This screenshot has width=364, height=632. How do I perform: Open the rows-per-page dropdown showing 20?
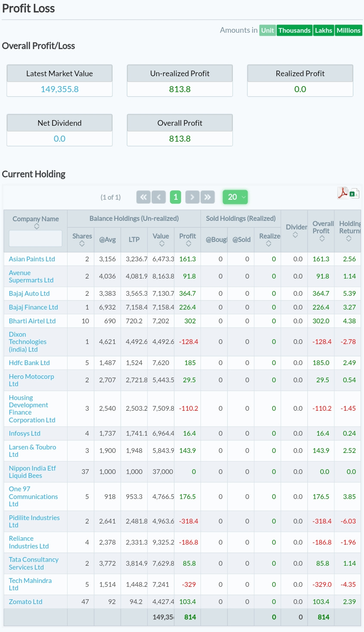(235, 197)
